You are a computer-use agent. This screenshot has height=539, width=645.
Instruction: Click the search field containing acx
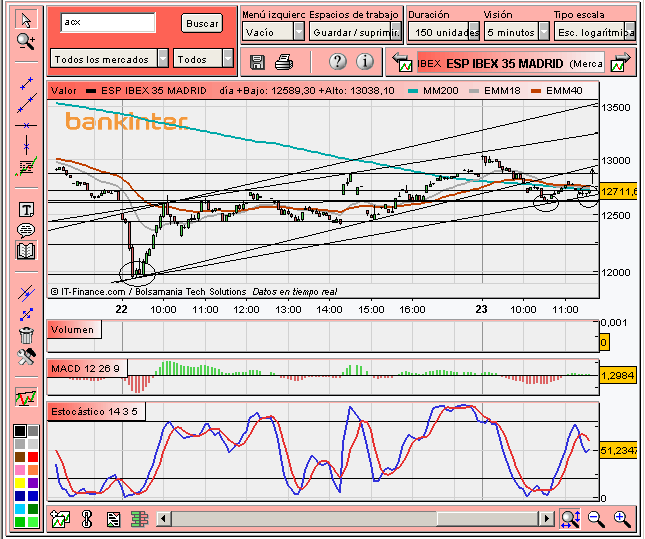[108, 22]
